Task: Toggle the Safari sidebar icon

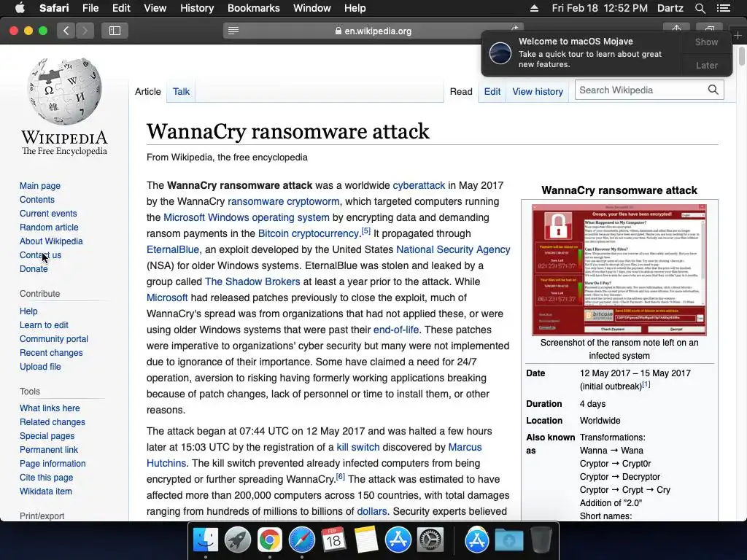Action: click(x=115, y=31)
